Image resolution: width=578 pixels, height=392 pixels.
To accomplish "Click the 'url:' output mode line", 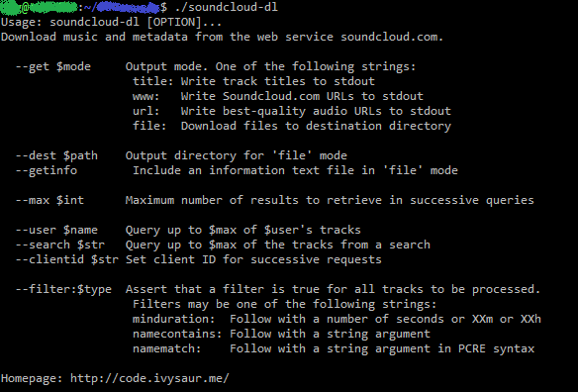I will 292,111.
